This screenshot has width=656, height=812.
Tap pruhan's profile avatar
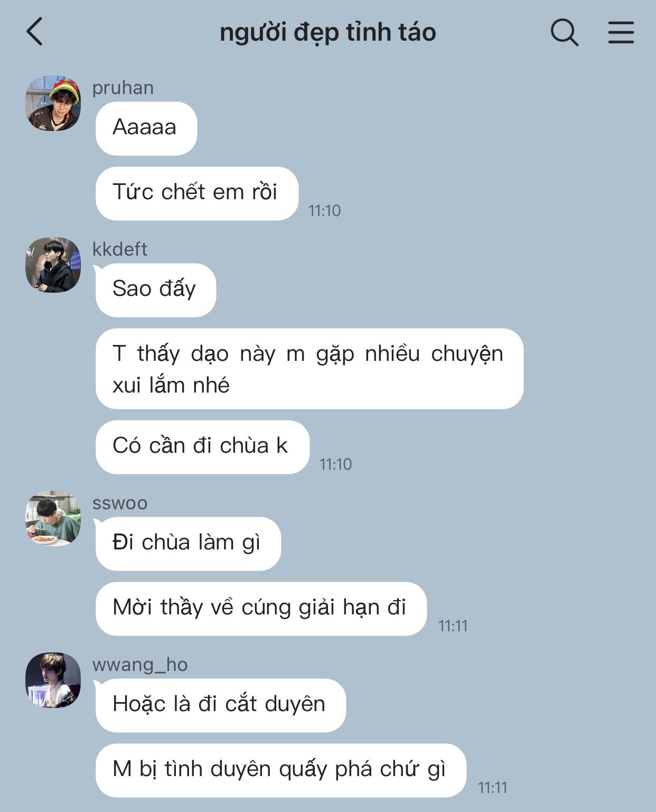(53, 103)
